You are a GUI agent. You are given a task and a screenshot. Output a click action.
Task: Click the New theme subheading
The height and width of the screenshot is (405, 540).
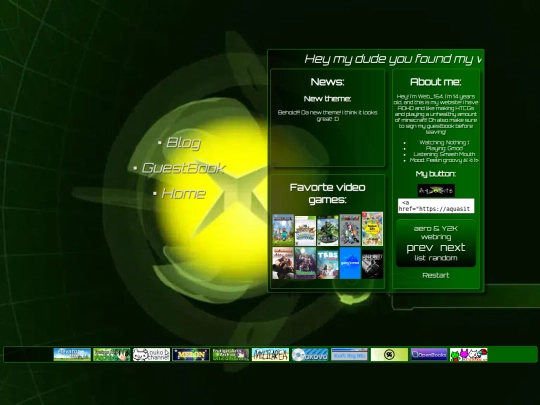[x=328, y=99]
